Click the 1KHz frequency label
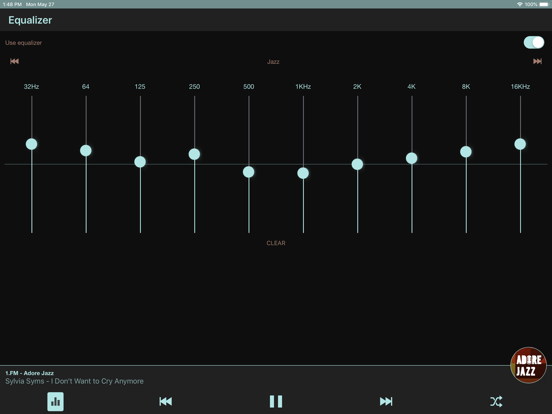The image size is (552, 414). [303, 87]
